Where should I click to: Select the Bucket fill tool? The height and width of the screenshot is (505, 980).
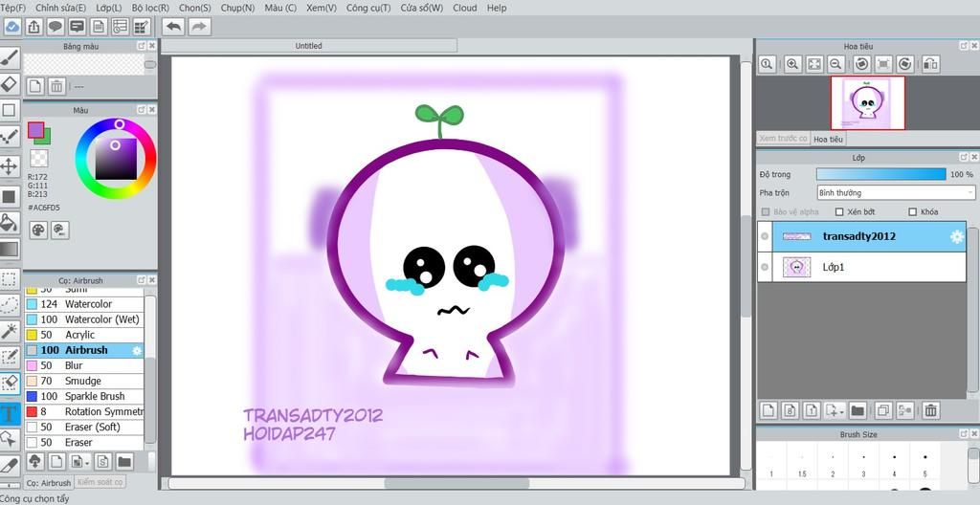tap(10, 222)
